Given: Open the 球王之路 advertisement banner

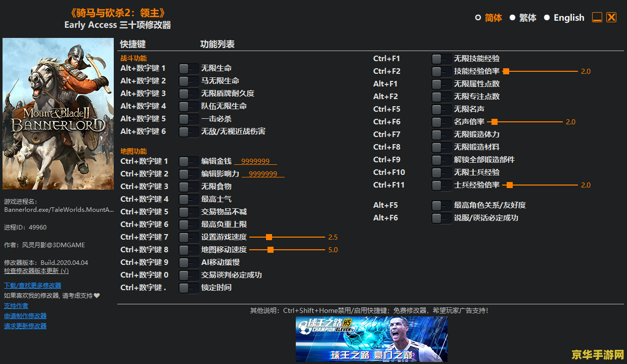Looking at the screenshot, I should point(372,339).
